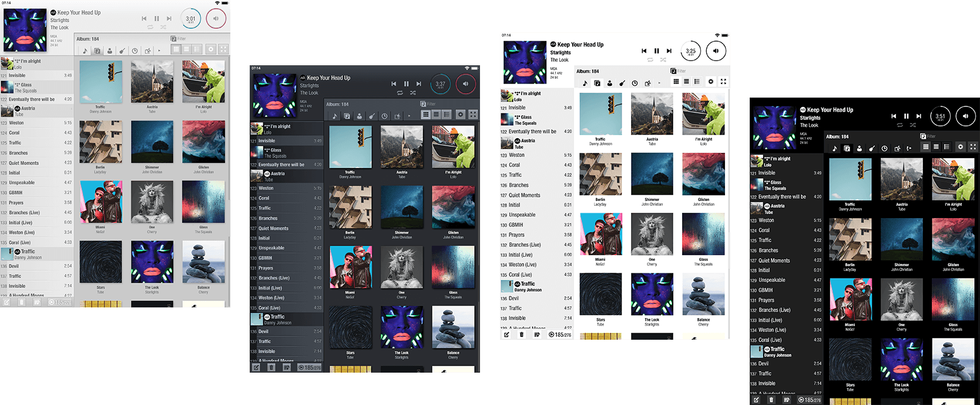Click the 3:25 circular progress dial

[691, 51]
